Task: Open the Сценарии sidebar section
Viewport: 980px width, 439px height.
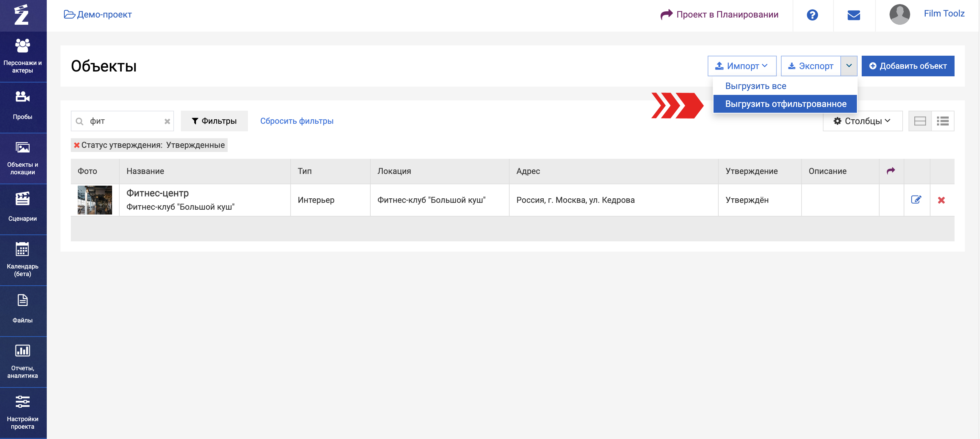Action: coord(23,209)
